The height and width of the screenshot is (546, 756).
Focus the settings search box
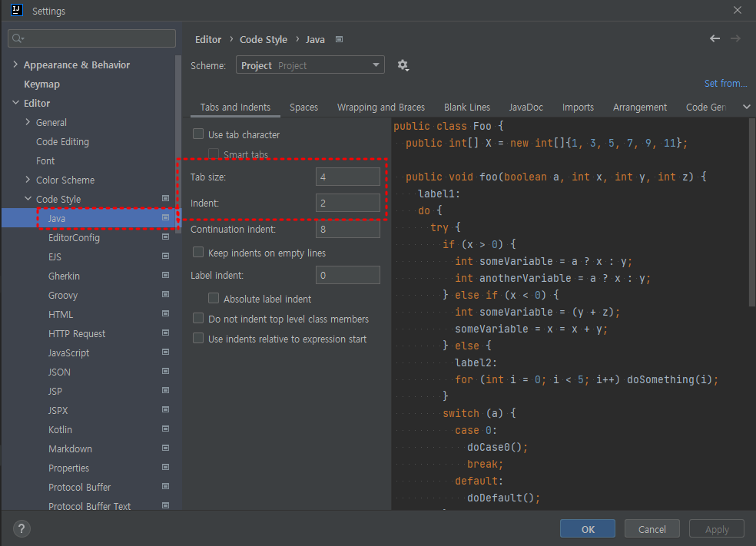[91, 38]
